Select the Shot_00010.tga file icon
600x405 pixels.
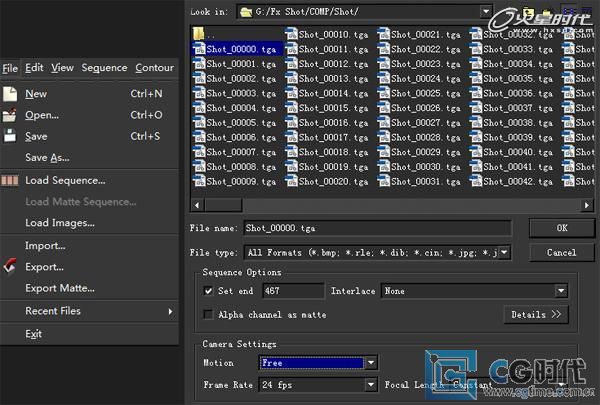click(x=291, y=34)
